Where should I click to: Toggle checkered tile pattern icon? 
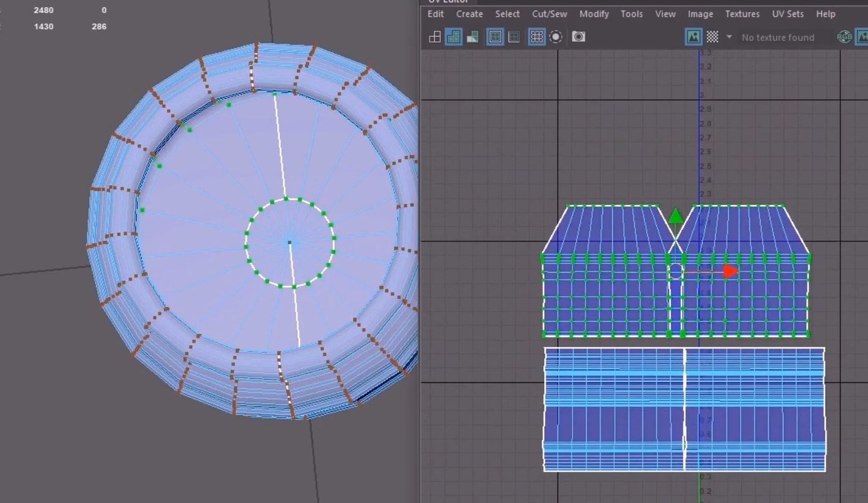(x=712, y=37)
